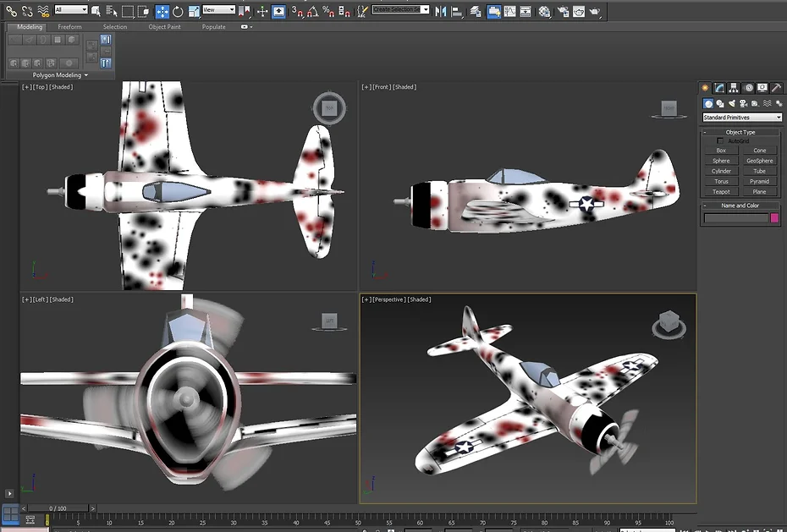Image resolution: width=787 pixels, height=532 pixels.
Task: Click the Teapot creation button
Action: pyautogui.click(x=720, y=191)
